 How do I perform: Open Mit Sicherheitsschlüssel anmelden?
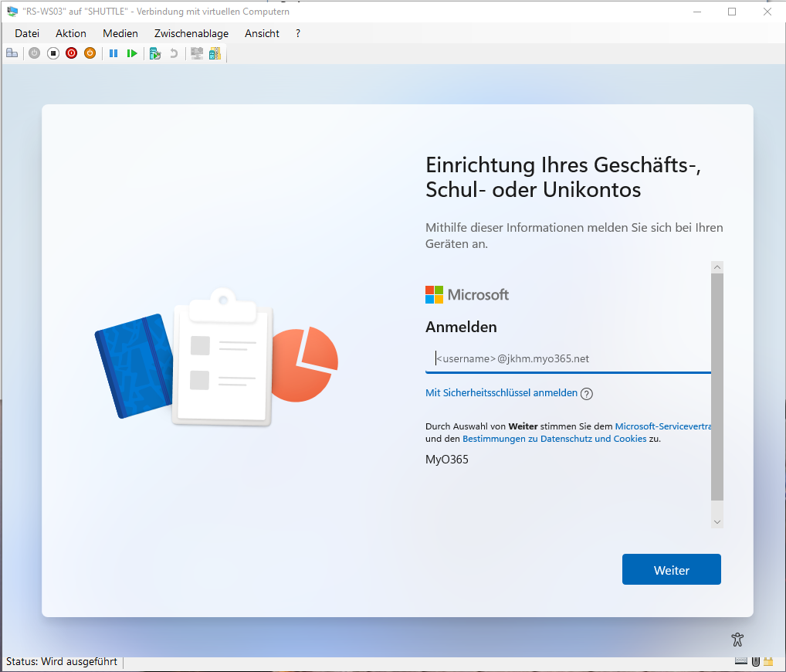[x=500, y=393]
